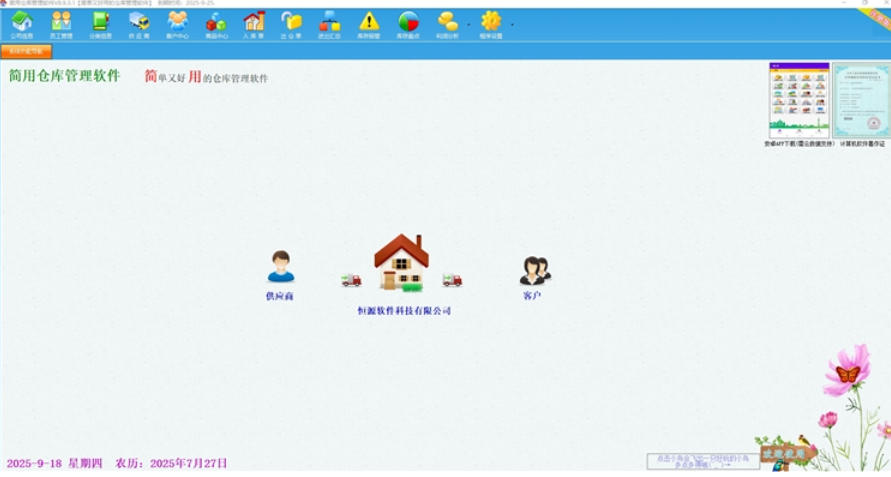Click the slogan text with red characters
Image resolution: width=891 pixels, height=477 pixels.
tap(206, 76)
